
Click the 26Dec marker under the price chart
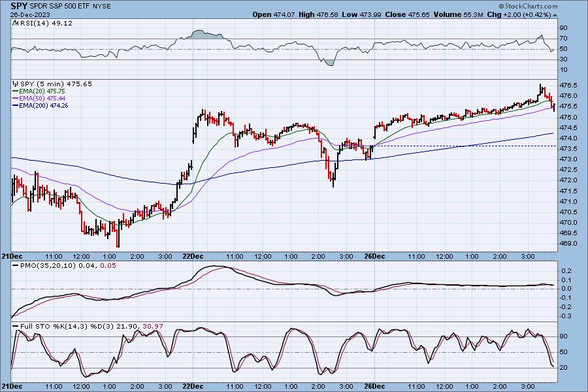374,256
